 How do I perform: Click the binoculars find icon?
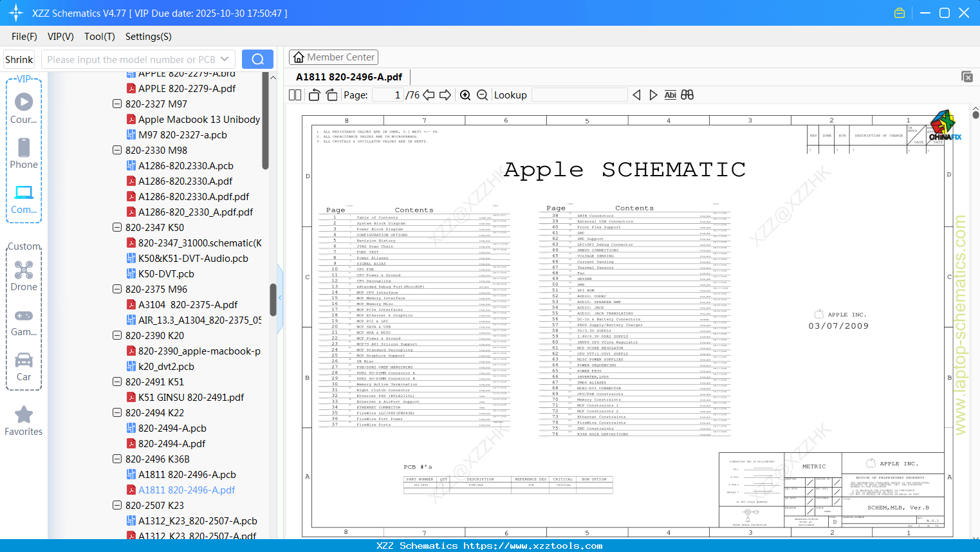[687, 95]
